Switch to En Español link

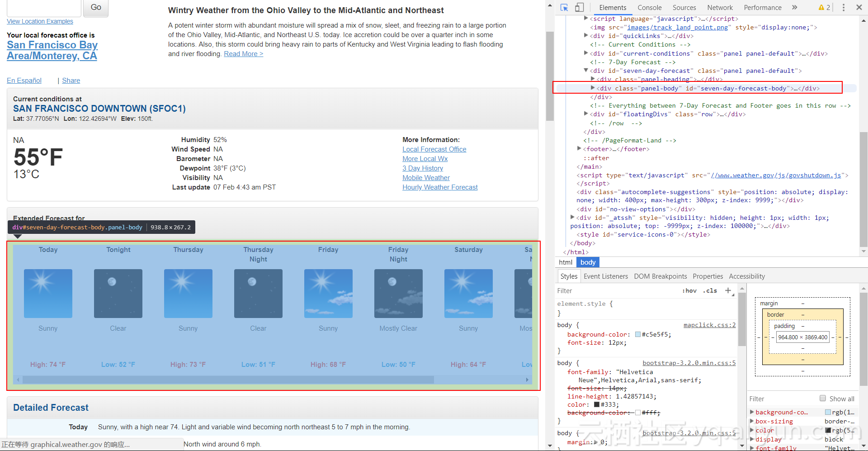pyautogui.click(x=24, y=81)
